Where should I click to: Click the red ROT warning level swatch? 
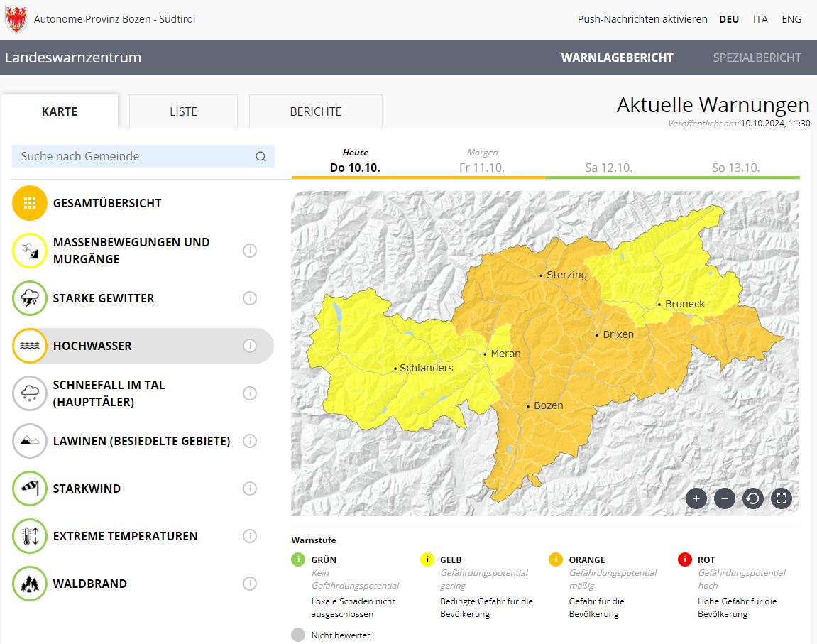click(684, 560)
